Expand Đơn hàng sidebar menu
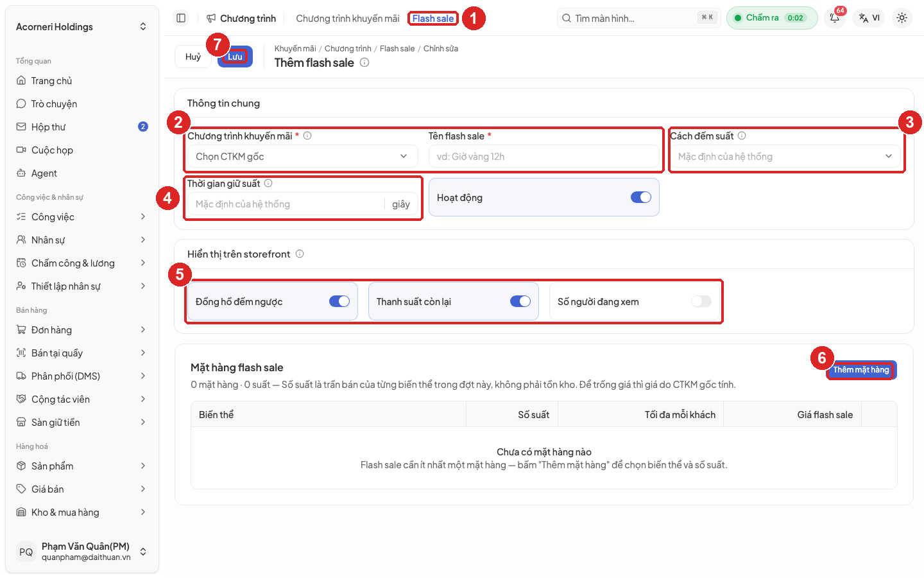This screenshot has height=578, width=924. click(x=82, y=329)
